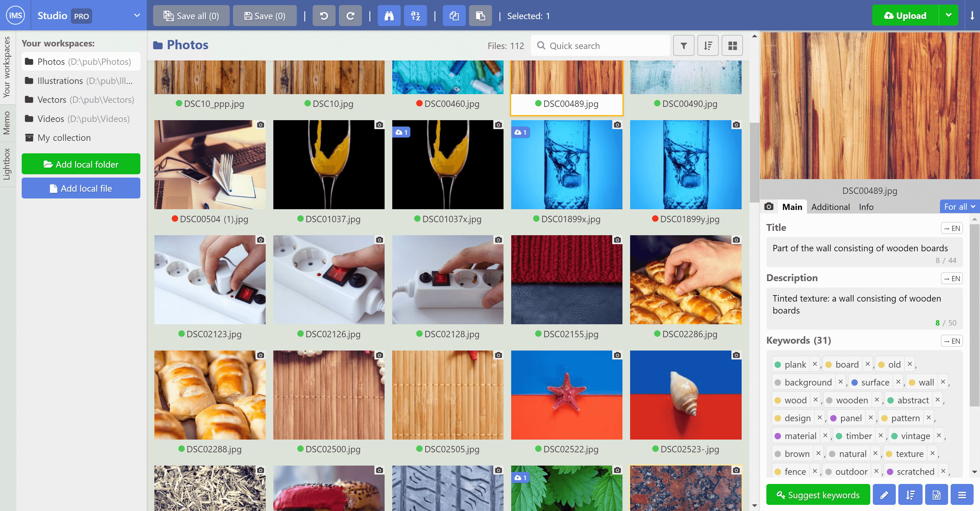The image size is (980, 511).
Task: Remove the 'plank' keyword tag
Action: click(815, 364)
